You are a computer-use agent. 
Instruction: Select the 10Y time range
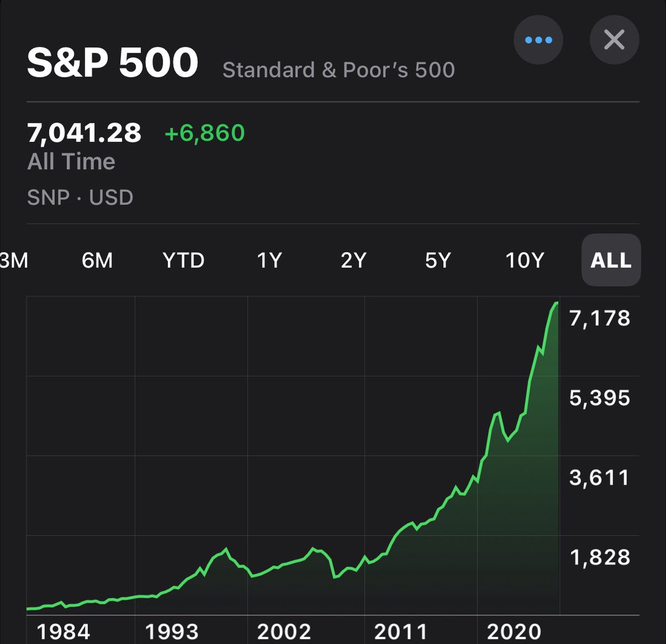(x=524, y=260)
